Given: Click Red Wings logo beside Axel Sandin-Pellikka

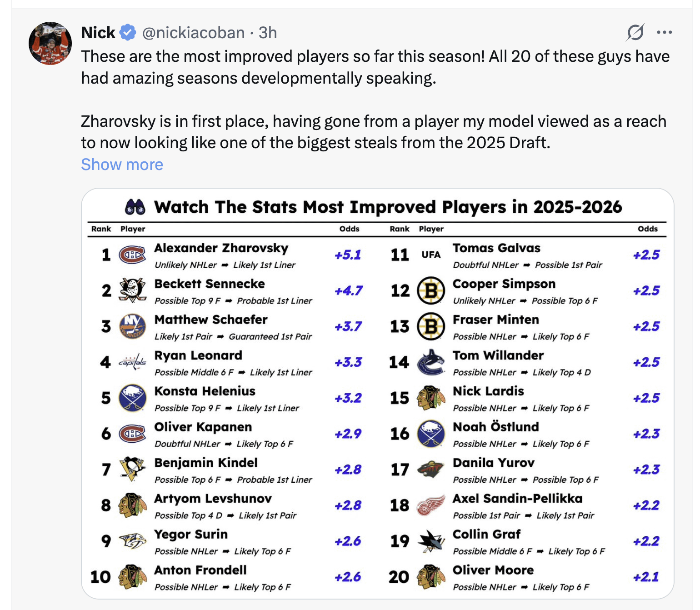Looking at the screenshot, I should pos(430,505).
